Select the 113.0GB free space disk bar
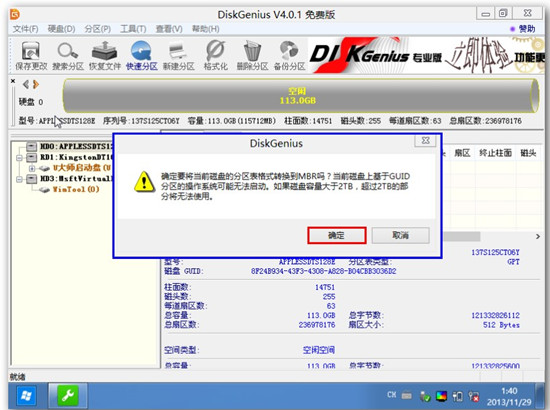 click(x=301, y=96)
